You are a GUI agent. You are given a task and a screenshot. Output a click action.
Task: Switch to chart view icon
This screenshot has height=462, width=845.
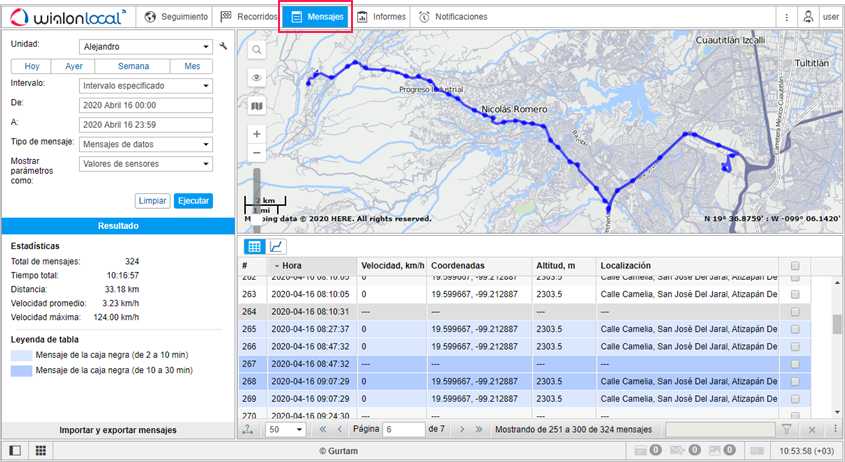277,246
